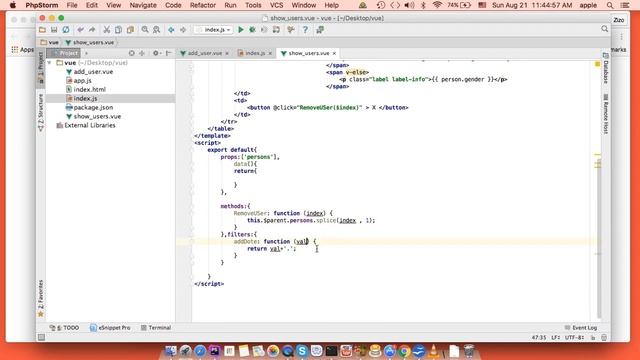640x360 pixels.
Task: Click the Open folder toolbar icon
Action: pos(42,30)
